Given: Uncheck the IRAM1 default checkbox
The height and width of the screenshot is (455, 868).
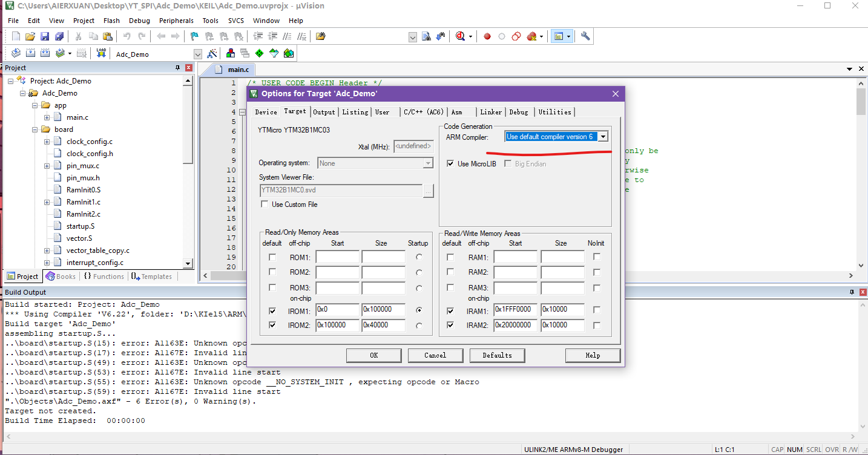Looking at the screenshot, I should click(x=450, y=310).
